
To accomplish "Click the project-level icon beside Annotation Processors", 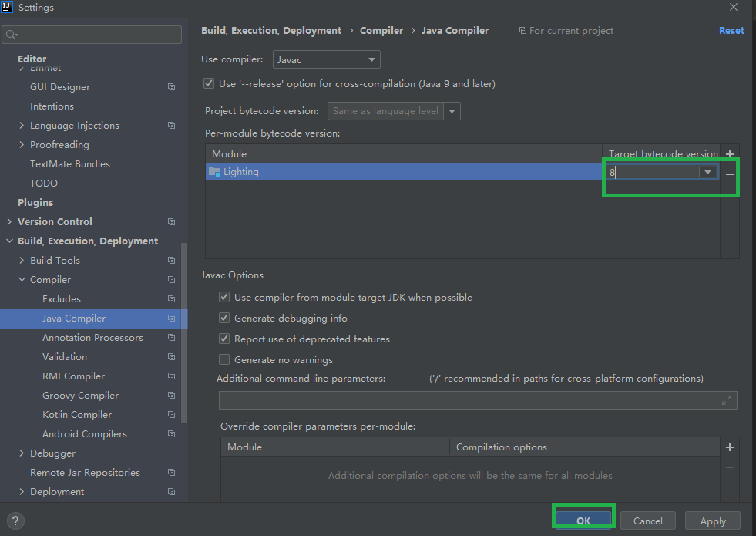I will (x=171, y=338).
